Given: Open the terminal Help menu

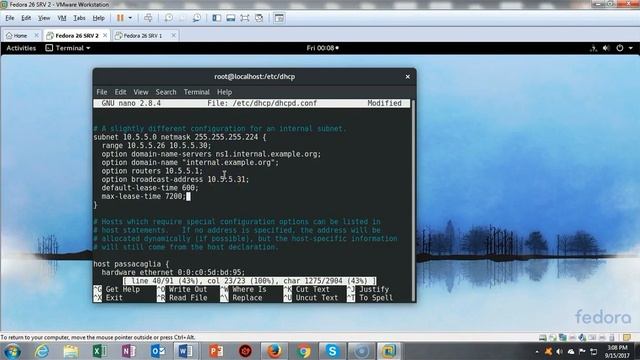Looking at the screenshot, I should click(224, 92).
